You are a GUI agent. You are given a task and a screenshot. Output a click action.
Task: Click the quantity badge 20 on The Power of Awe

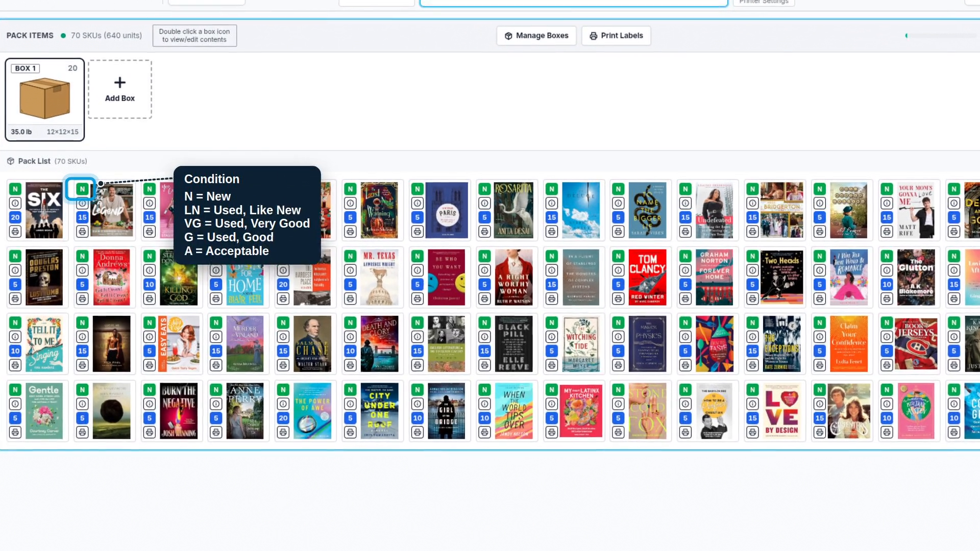(x=283, y=418)
